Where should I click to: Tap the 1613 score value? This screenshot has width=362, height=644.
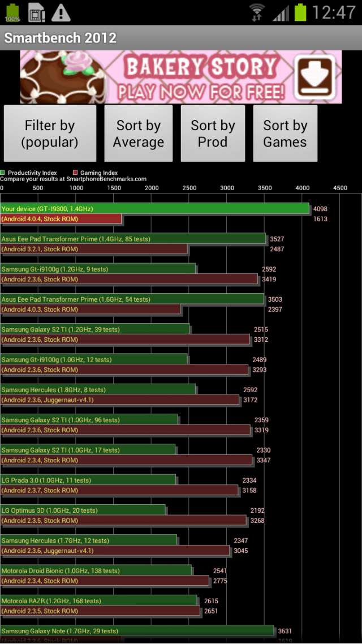coord(320,219)
